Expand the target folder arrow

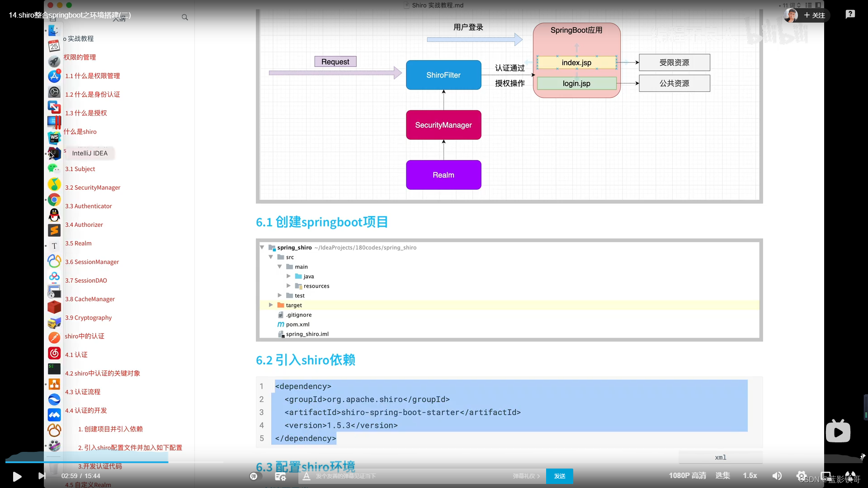(x=271, y=305)
